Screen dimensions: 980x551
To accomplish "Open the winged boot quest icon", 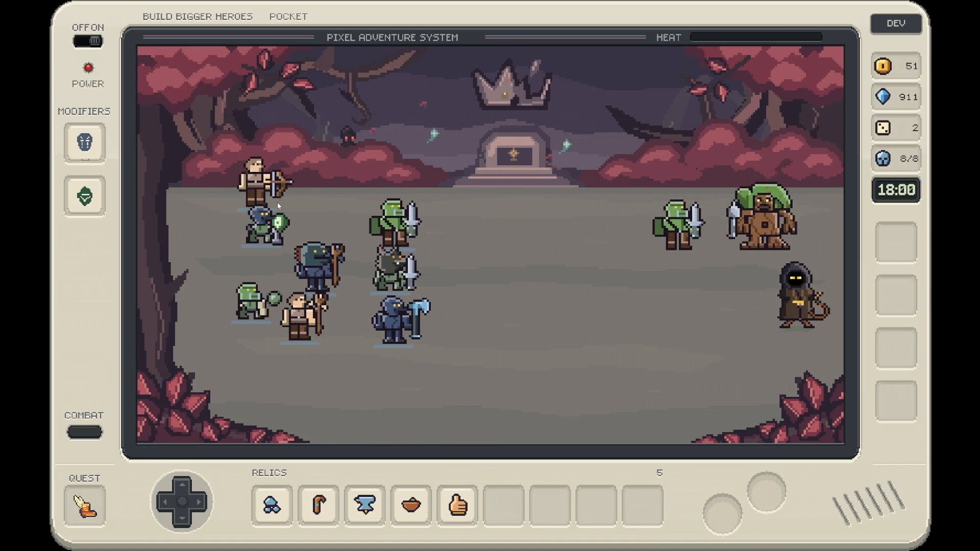I will pos(85,506).
